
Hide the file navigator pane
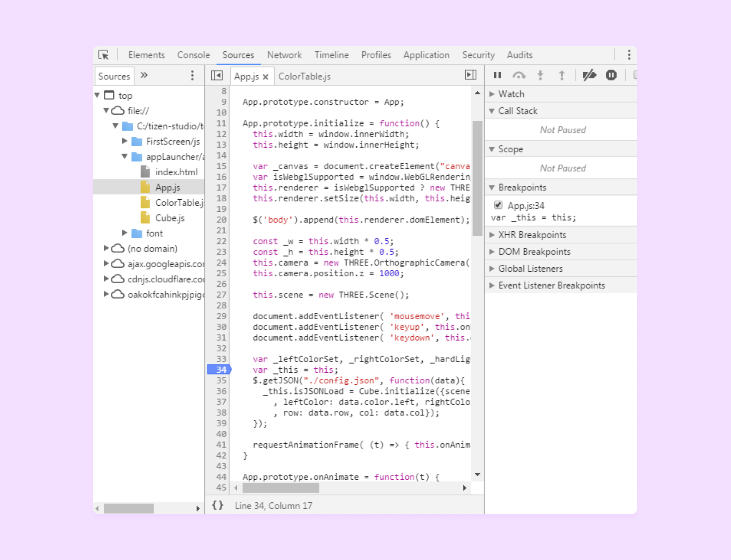click(217, 75)
